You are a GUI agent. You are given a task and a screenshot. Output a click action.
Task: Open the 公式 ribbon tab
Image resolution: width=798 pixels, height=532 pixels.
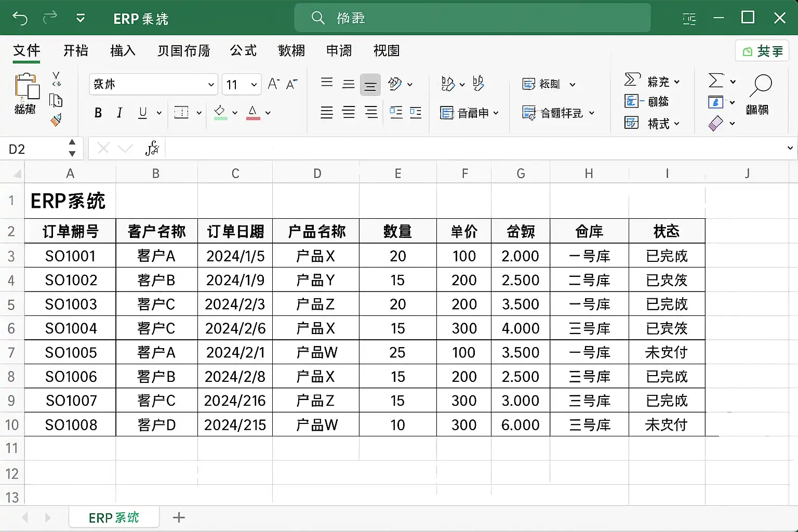(x=243, y=50)
